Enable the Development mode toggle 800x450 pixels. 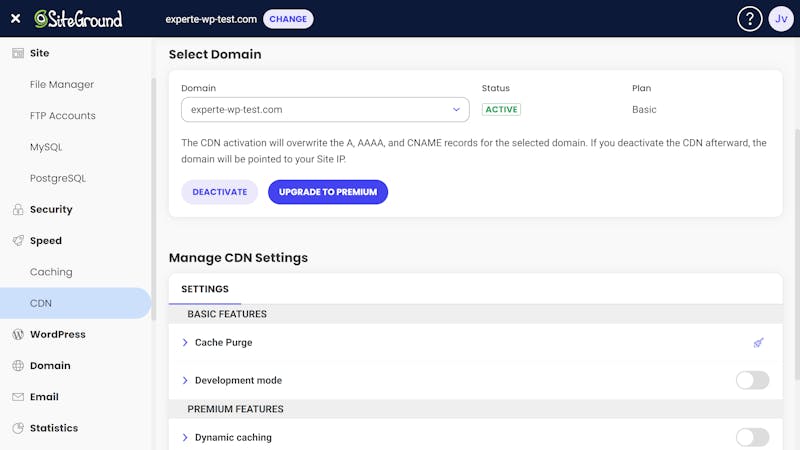point(752,380)
